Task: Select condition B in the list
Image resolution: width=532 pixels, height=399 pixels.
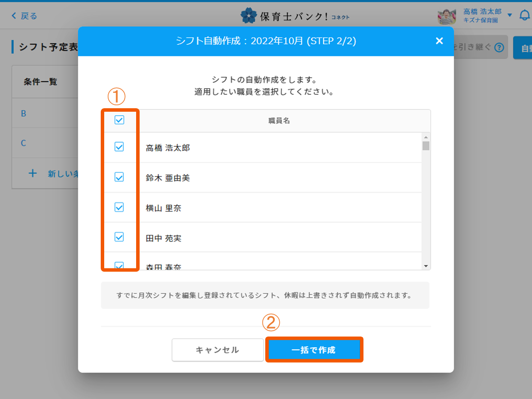Action: (23, 114)
